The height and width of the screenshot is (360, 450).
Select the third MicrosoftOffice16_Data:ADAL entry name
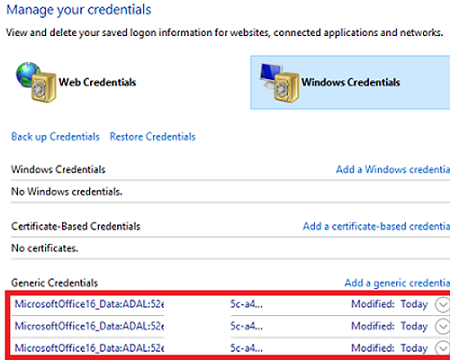coord(89,348)
